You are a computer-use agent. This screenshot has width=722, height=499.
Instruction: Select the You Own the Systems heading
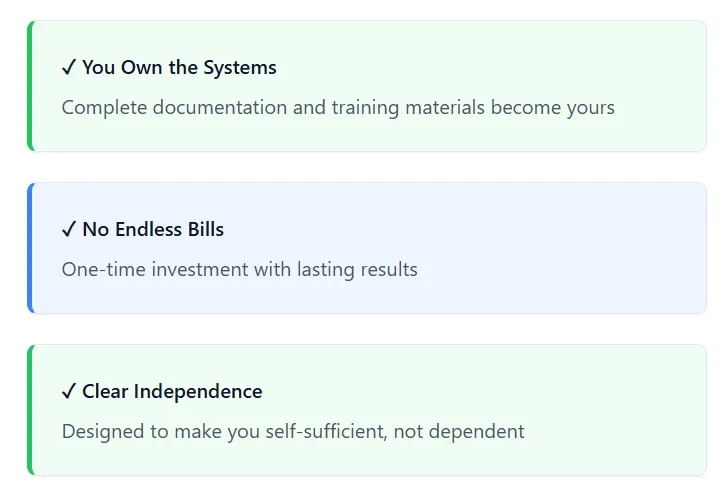169,68
